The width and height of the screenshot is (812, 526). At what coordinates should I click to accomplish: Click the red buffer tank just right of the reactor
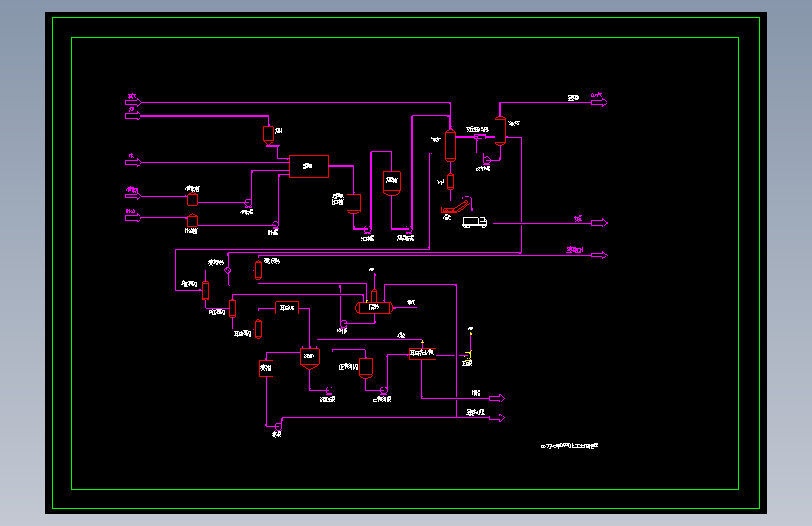click(x=353, y=204)
